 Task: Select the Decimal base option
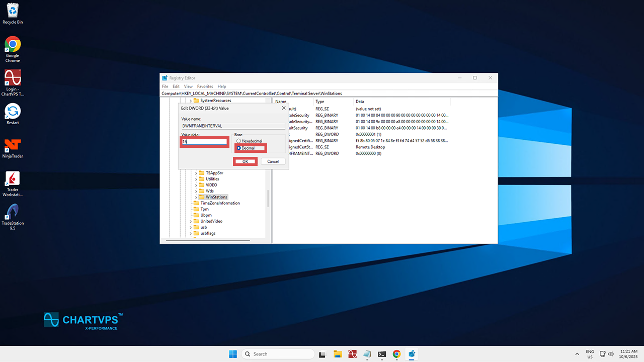(238, 148)
